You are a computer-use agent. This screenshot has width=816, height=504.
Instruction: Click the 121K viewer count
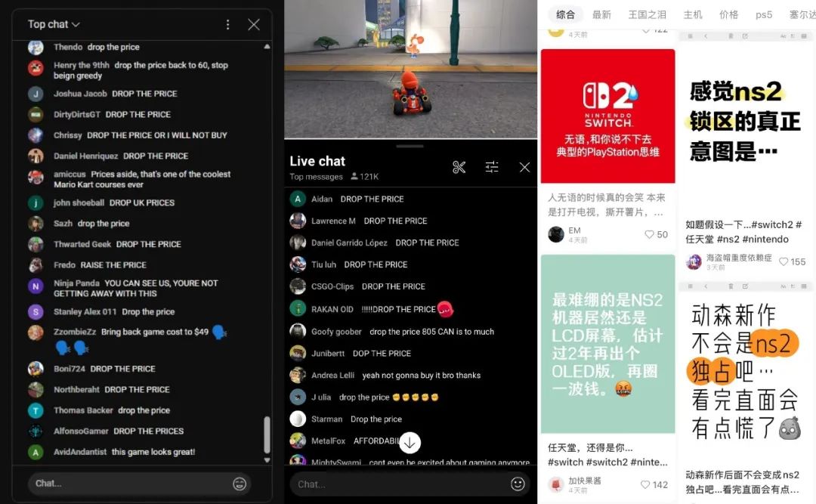tap(364, 177)
